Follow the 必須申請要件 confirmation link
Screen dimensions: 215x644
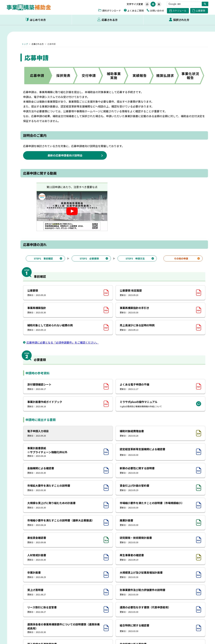coord(62,343)
